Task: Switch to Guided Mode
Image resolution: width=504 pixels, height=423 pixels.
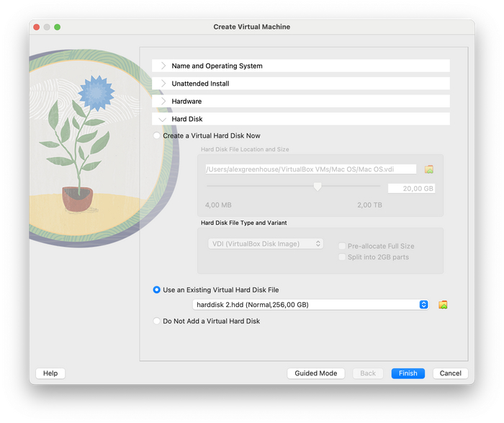Action: tap(316, 373)
